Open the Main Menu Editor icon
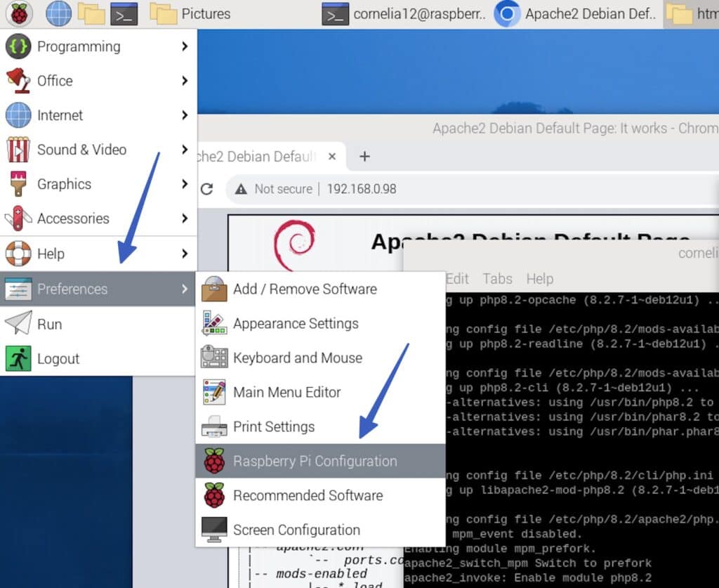 click(214, 392)
